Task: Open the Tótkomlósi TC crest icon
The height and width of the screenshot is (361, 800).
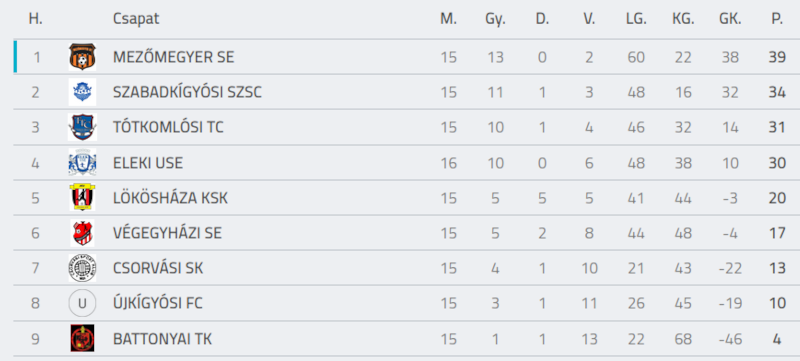Action: [x=82, y=127]
